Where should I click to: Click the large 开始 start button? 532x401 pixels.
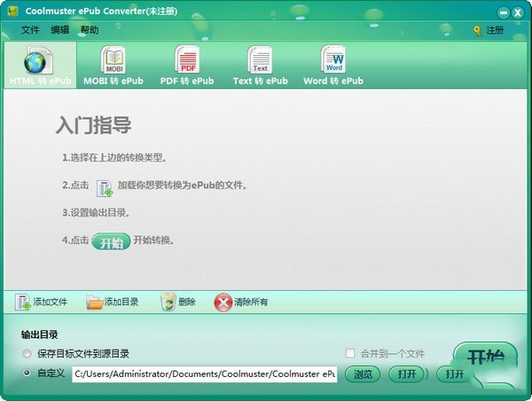486,358
